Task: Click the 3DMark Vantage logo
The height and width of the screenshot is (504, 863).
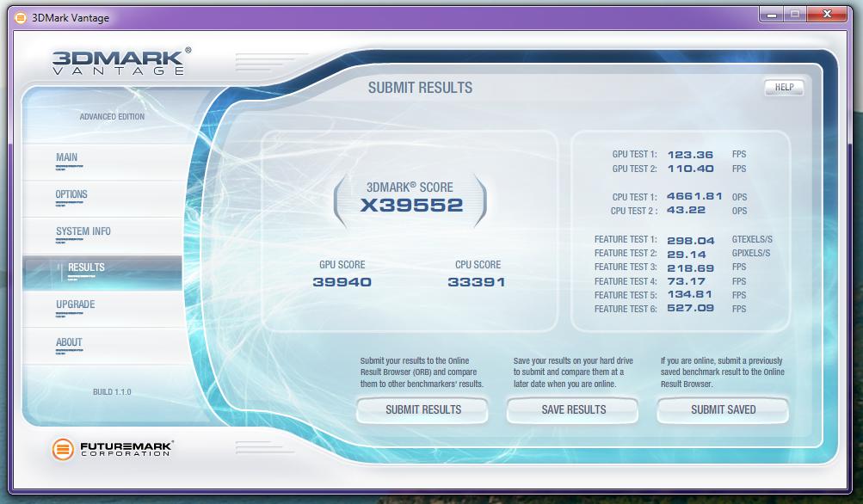Action: point(121,61)
